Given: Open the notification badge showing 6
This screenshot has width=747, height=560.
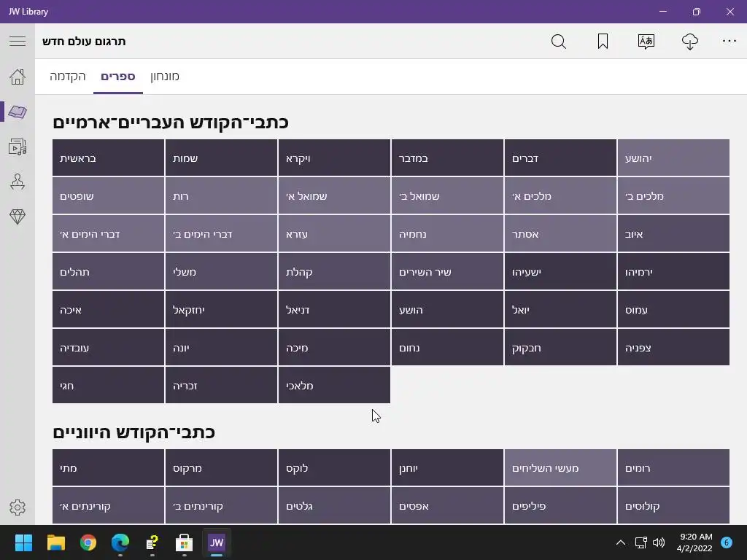Looking at the screenshot, I should 727,542.
